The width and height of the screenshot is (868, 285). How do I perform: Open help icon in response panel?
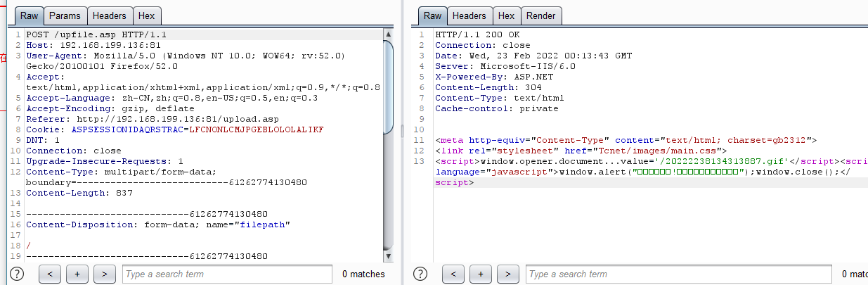(x=421, y=274)
